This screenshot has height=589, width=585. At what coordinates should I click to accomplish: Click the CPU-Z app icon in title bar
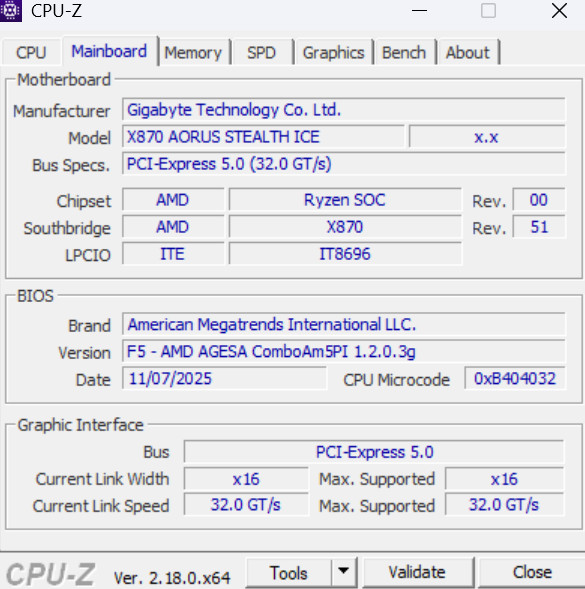[x=11, y=11]
